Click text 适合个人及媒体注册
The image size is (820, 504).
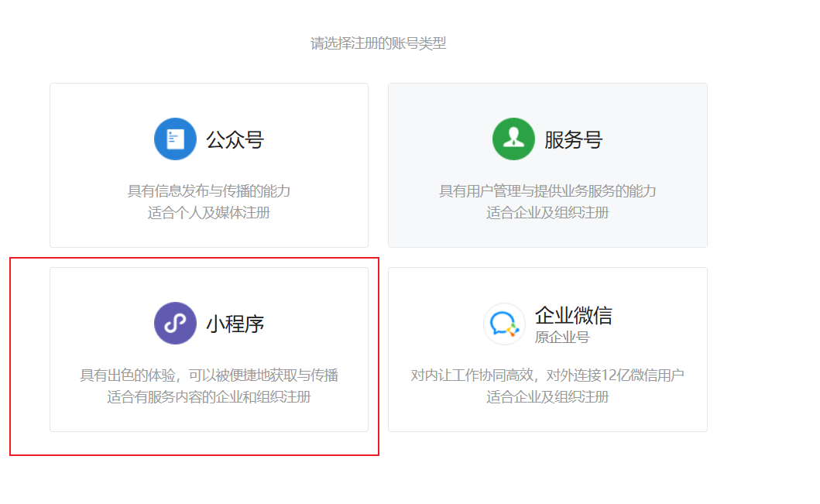tap(208, 214)
